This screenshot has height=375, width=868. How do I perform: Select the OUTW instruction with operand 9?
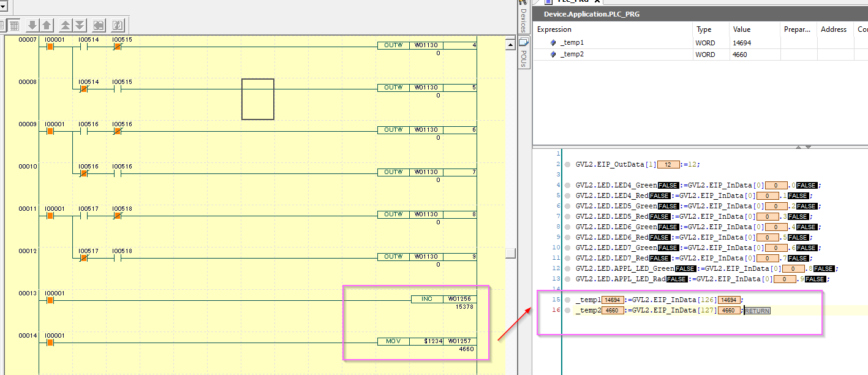coord(427,257)
